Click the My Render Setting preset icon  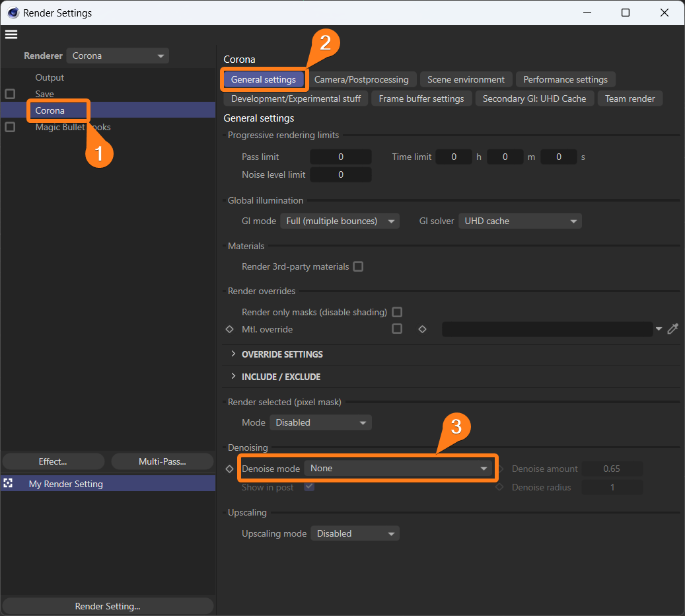click(x=9, y=483)
